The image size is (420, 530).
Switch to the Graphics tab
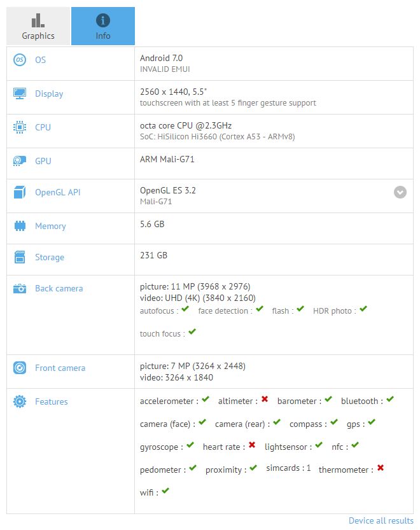[x=38, y=26]
